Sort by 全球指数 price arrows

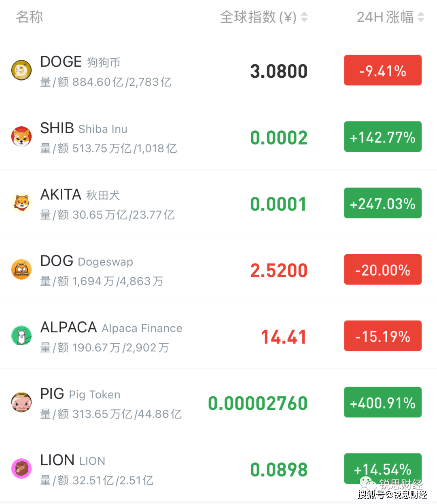pyautogui.click(x=304, y=17)
